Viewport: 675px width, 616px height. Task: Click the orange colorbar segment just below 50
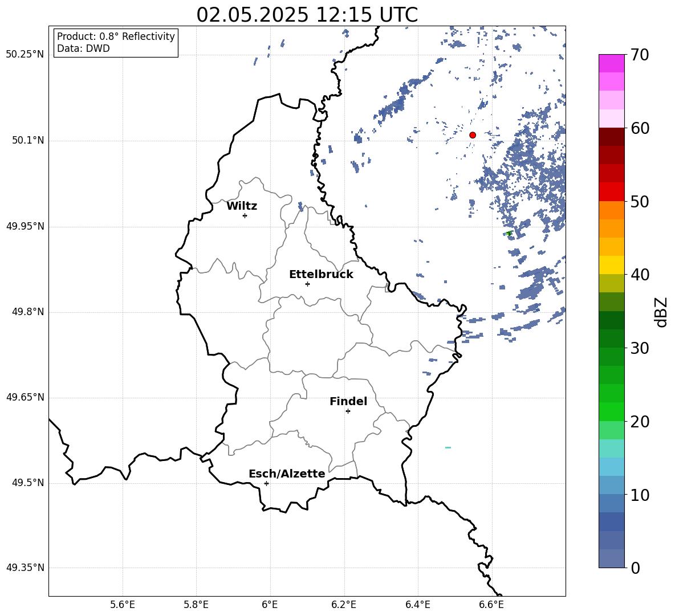(611, 210)
